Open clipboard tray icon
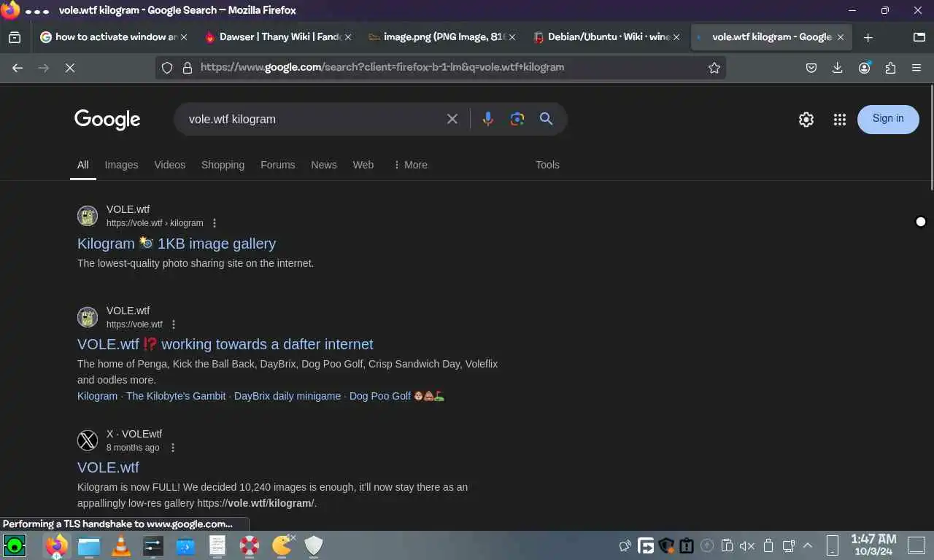The height and width of the screenshot is (560, 934). tap(727, 545)
